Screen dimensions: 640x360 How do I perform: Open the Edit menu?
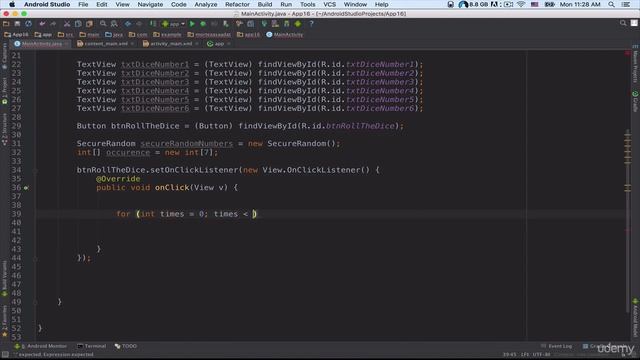tap(102, 4)
